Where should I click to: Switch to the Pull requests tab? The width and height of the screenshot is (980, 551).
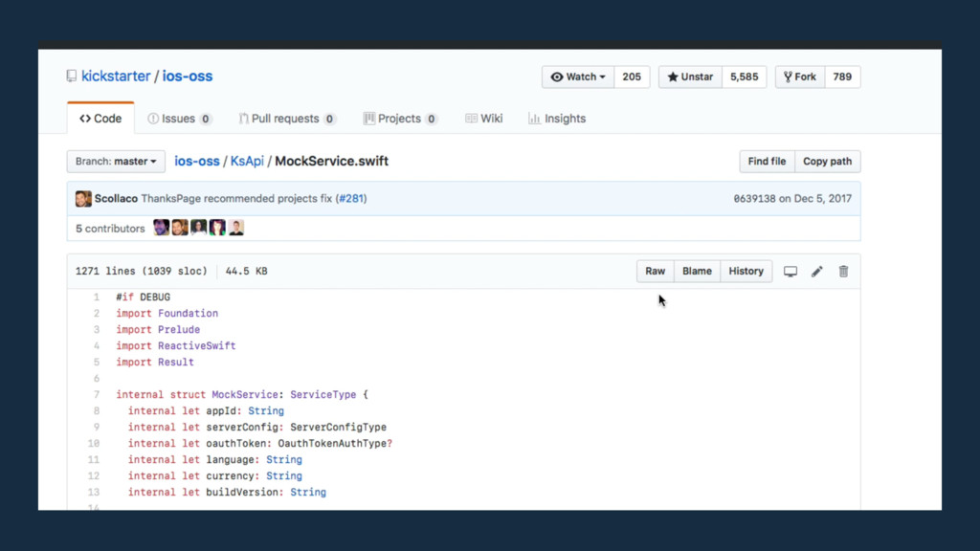tap(287, 119)
